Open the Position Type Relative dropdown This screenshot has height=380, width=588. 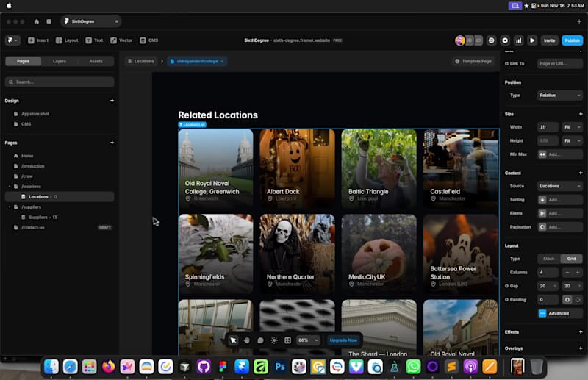point(559,96)
